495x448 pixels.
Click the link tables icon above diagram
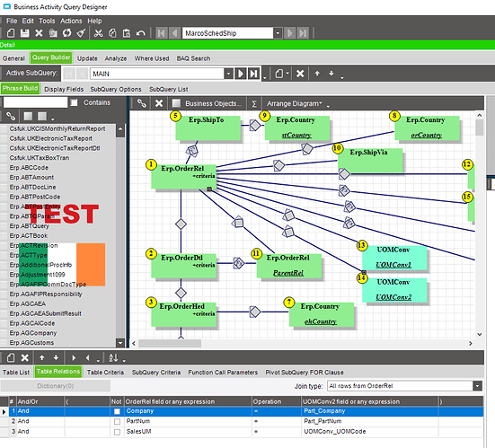(x=142, y=103)
